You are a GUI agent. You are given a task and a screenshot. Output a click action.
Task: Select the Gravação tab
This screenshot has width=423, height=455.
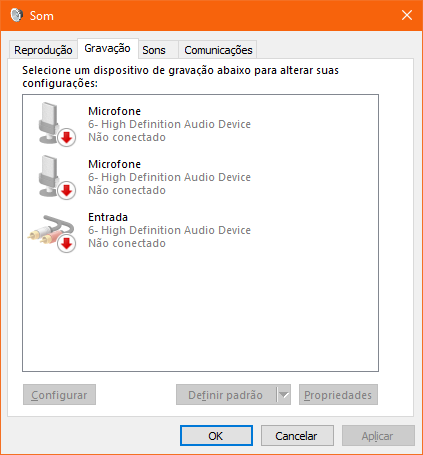pos(108,49)
